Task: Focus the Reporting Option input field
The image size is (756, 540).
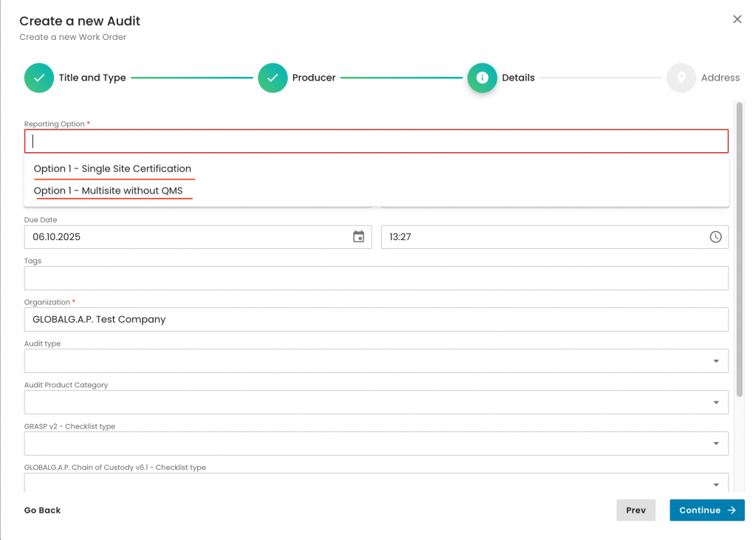Action: 376,142
